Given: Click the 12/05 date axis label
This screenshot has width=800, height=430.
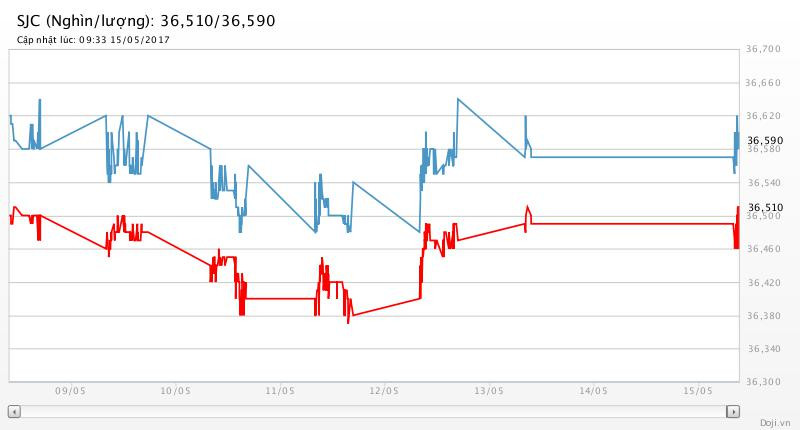Looking at the screenshot, I should tap(384, 391).
